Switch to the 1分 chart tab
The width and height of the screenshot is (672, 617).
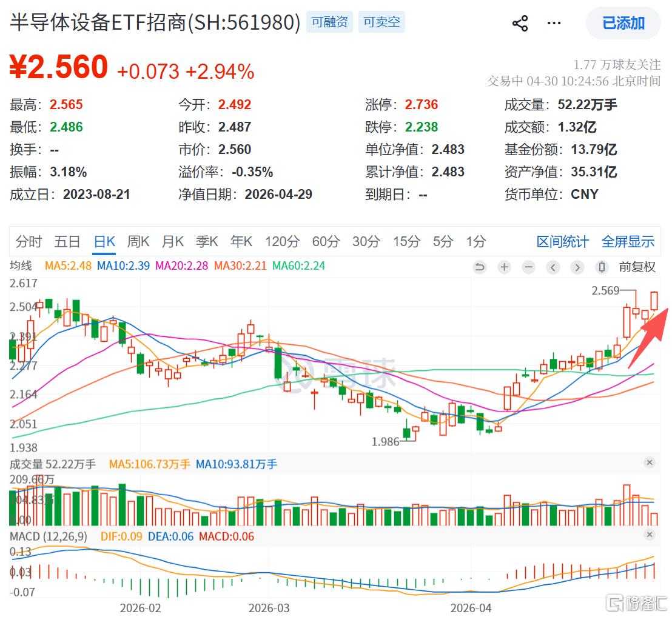(476, 241)
